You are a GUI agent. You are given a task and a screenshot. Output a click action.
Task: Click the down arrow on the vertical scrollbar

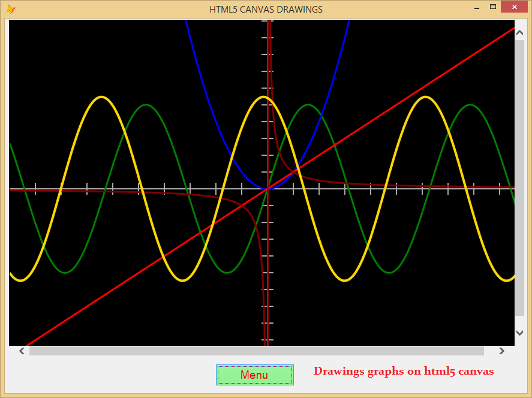click(519, 333)
